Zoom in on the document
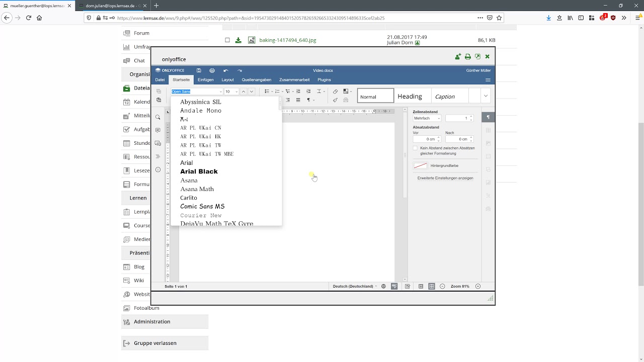This screenshot has height=362, width=644. click(478, 286)
